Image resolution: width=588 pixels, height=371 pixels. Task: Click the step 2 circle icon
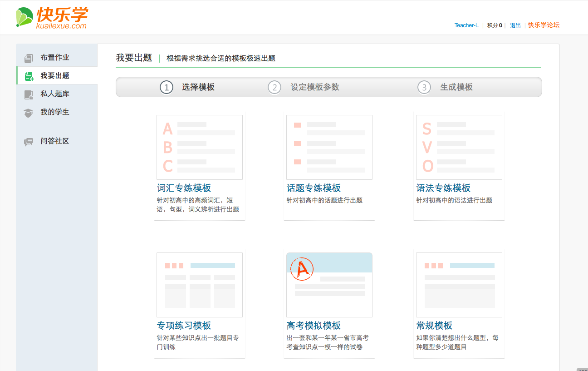coord(274,87)
